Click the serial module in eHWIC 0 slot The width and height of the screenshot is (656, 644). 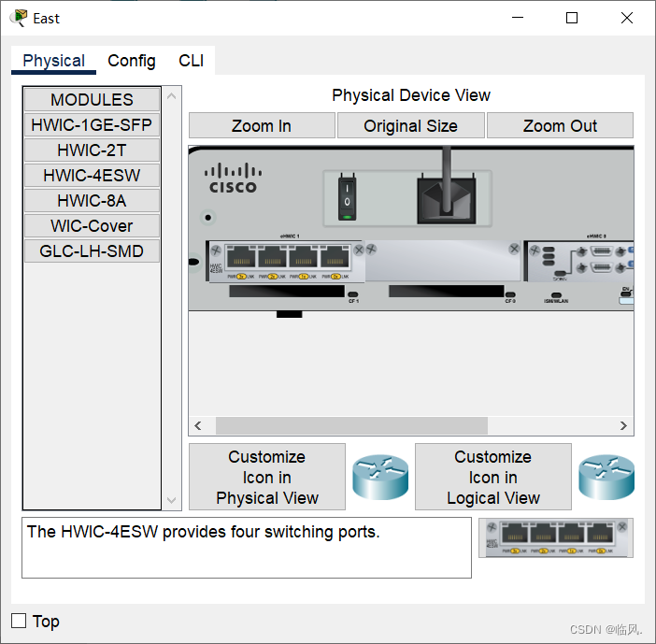579,261
